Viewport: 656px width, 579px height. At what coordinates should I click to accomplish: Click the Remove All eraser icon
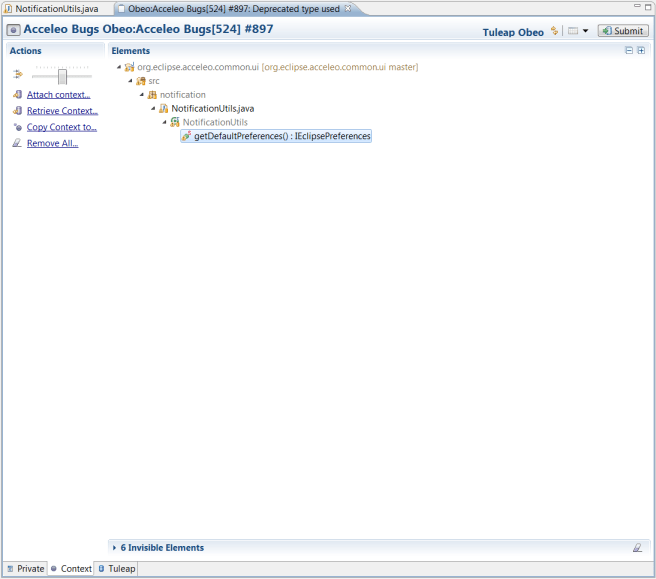[17, 143]
